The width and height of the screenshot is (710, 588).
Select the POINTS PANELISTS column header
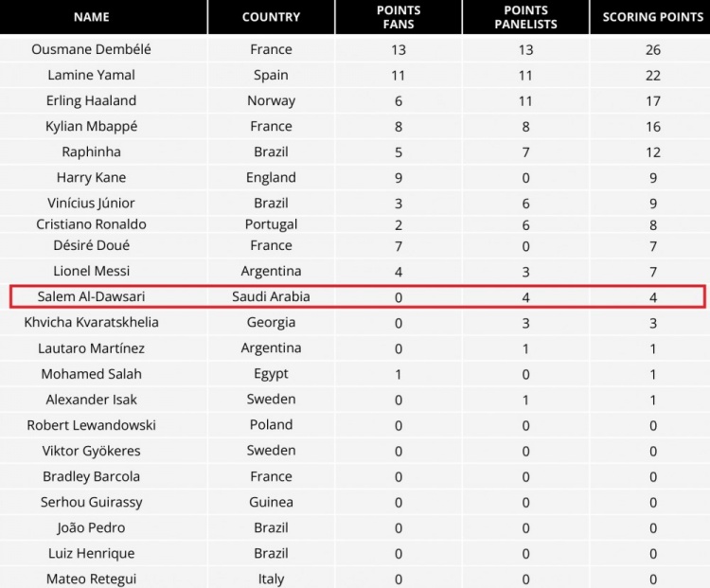[525, 17]
